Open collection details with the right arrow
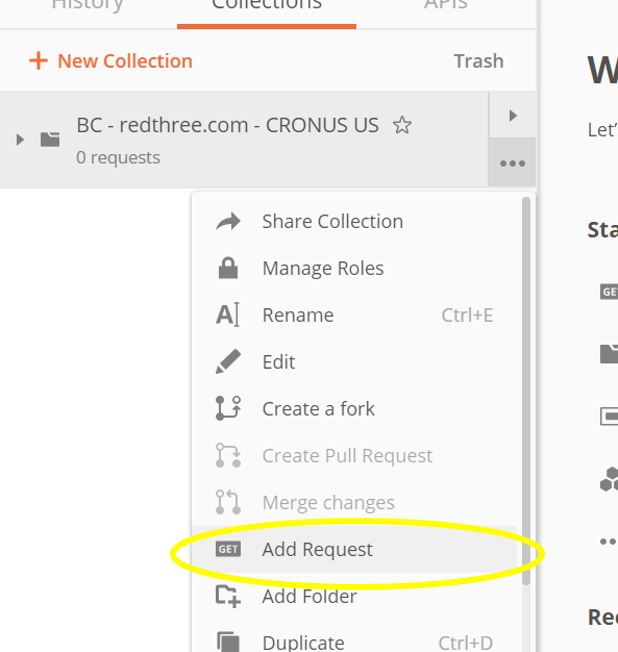618x652 pixels. point(512,116)
